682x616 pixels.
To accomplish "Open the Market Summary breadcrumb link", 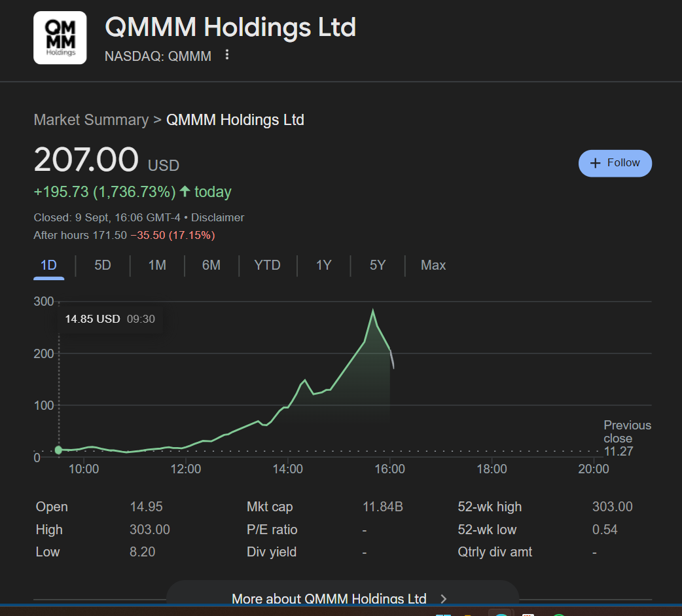I will (x=92, y=120).
